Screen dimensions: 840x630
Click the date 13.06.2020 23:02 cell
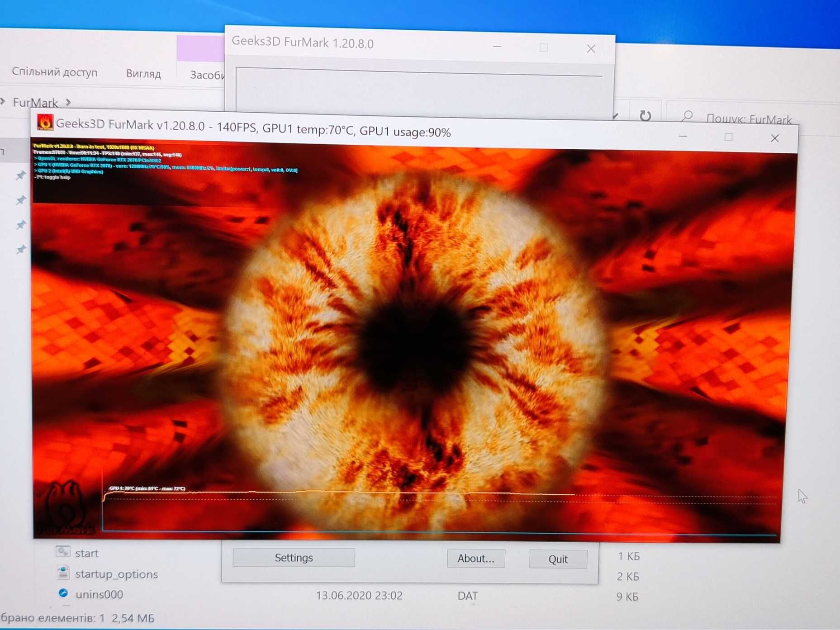(x=359, y=595)
